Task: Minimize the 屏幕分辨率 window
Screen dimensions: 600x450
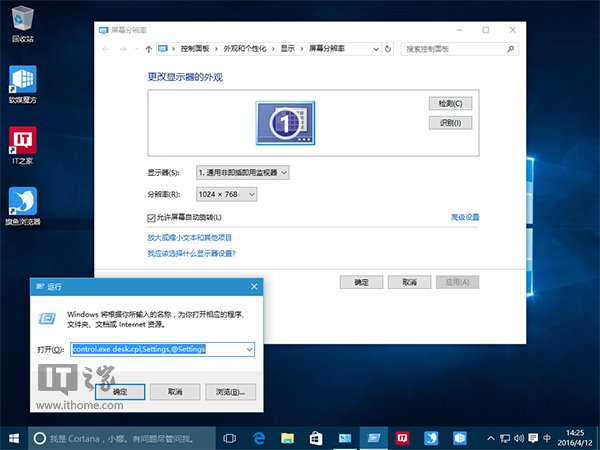Action: click(460, 30)
